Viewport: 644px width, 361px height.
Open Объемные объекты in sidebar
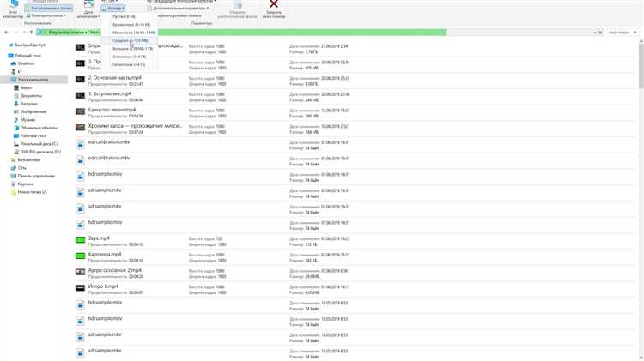[x=35, y=128]
